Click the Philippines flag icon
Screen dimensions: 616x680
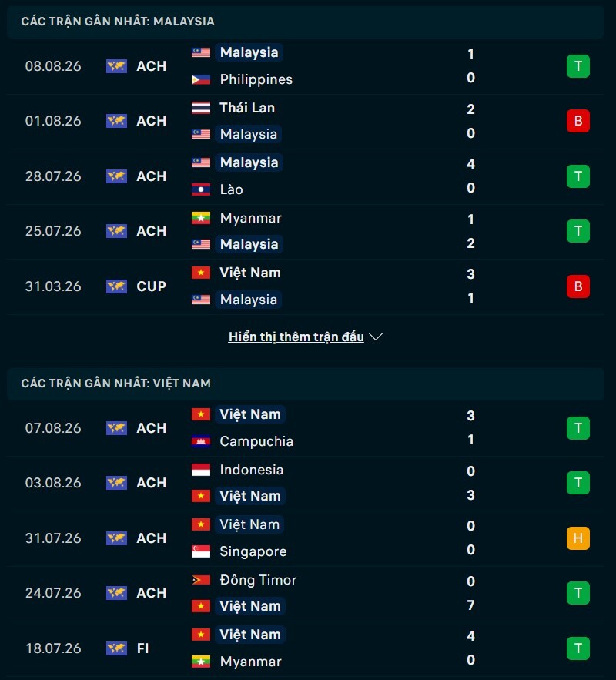(x=201, y=80)
